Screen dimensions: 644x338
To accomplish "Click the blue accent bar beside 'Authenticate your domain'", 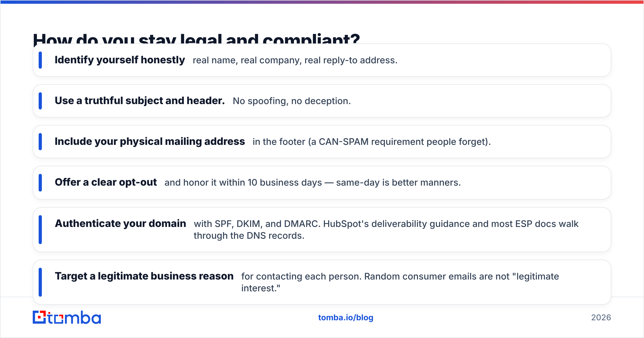I will [x=40, y=230].
